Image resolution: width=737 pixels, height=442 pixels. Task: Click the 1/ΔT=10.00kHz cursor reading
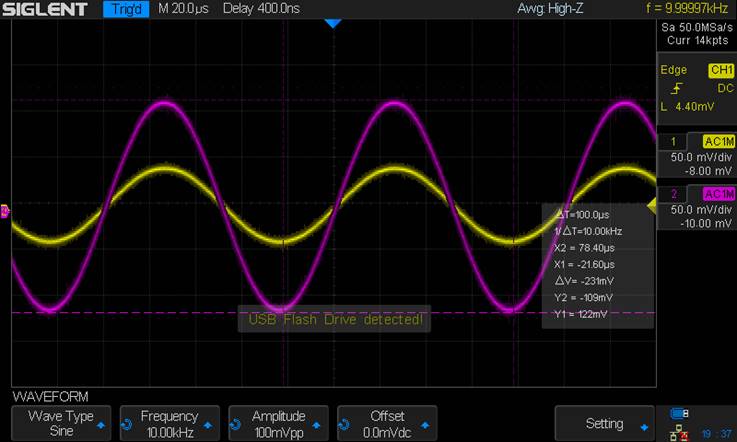coord(588,231)
